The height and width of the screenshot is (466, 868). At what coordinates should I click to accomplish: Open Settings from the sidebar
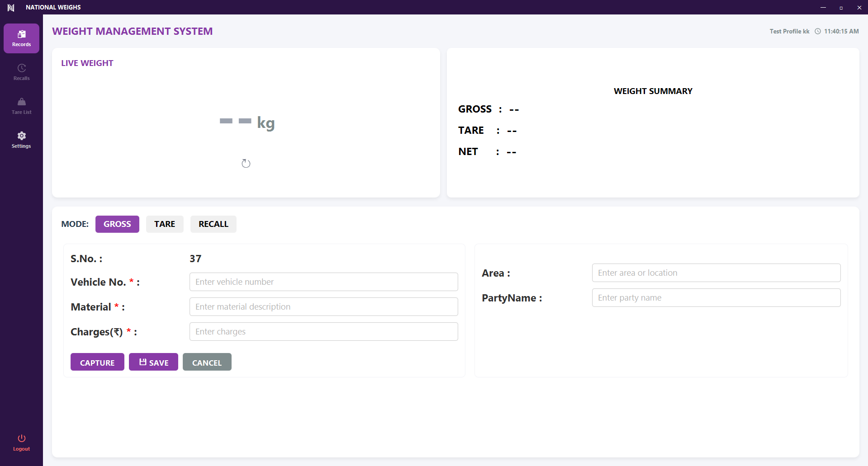[x=21, y=140]
